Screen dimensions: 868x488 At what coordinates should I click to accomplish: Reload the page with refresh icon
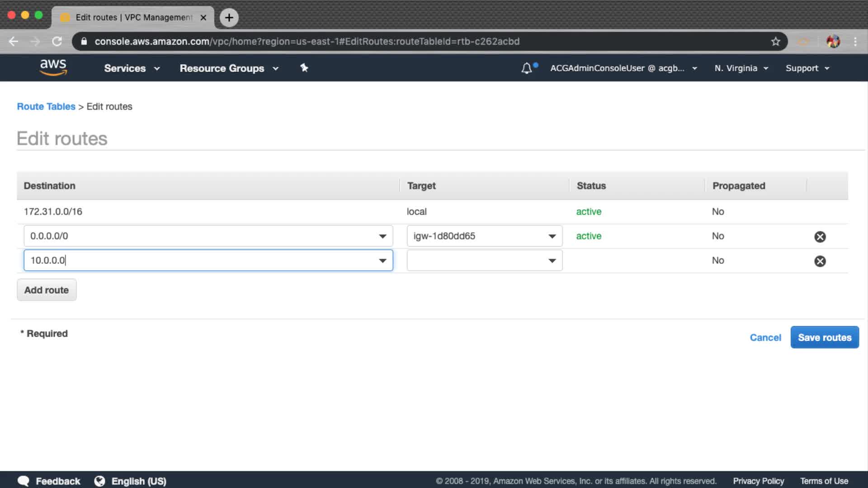(x=57, y=42)
